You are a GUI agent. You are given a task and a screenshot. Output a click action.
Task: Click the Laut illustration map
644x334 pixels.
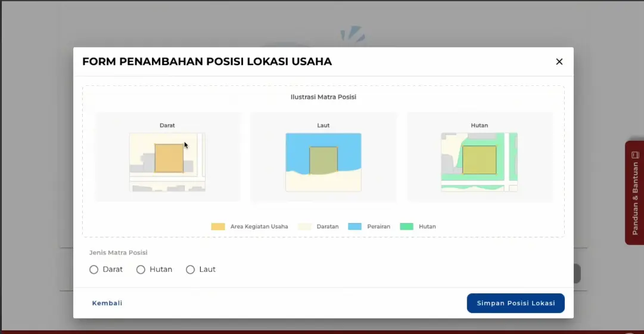click(323, 162)
